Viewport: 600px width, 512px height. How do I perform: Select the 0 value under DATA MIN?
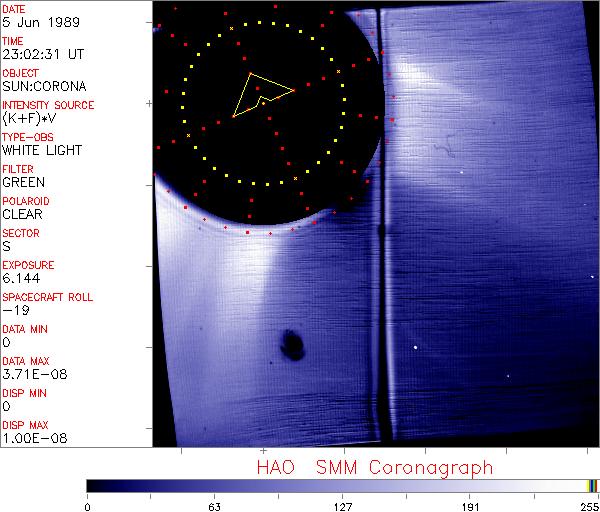[x=7, y=342]
